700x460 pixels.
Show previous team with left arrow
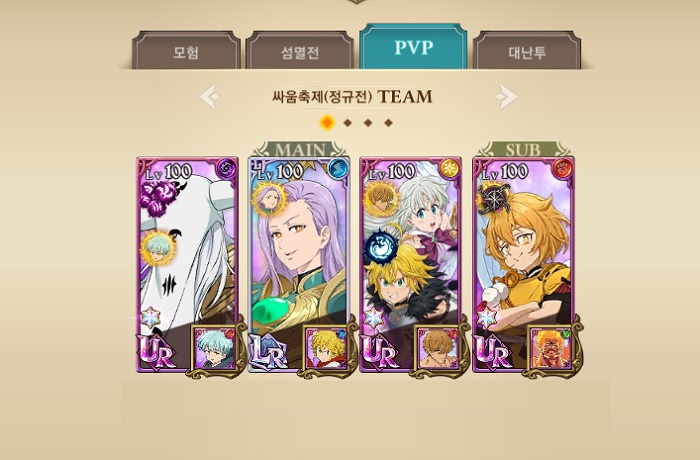[209, 96]
